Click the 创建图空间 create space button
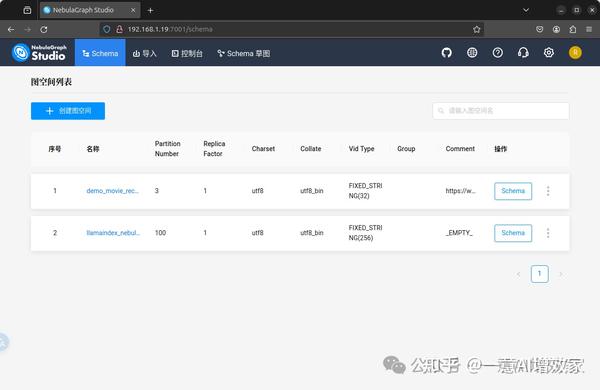The height and width of the screenshot is (390, 600). point(68,111)
